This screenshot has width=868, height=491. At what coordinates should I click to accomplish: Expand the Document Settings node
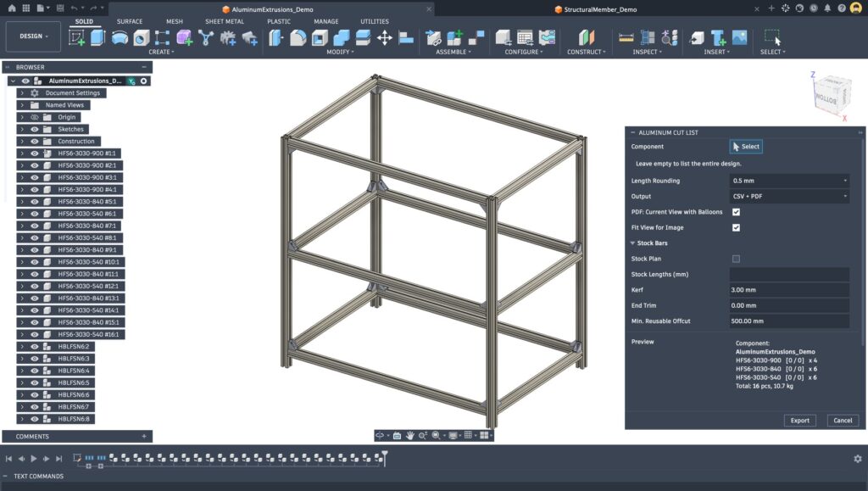click(22, 93)
